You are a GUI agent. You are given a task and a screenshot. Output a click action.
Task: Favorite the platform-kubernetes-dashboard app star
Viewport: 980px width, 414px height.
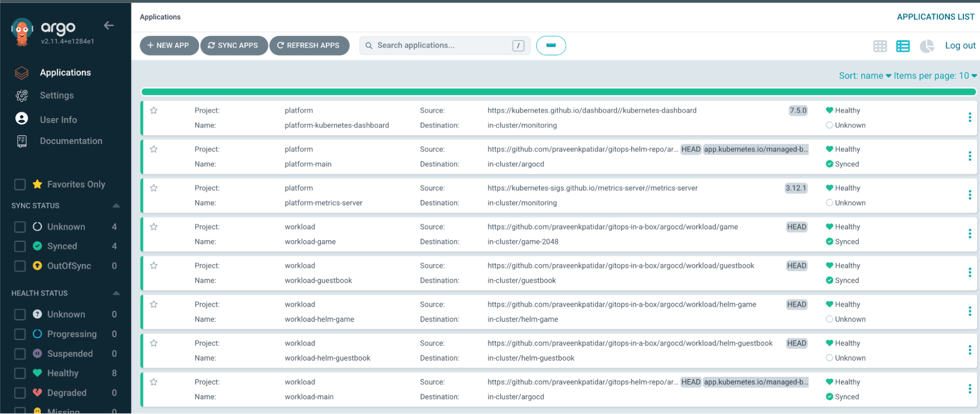pos(154,110)
